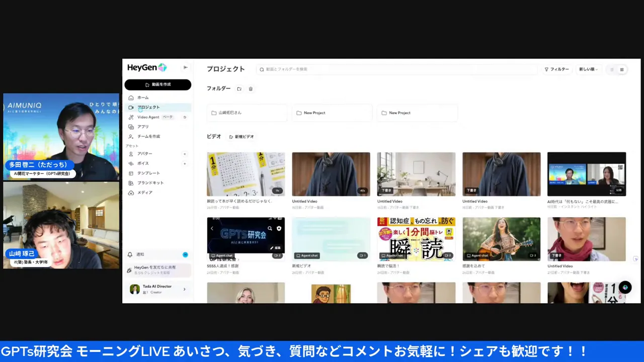644x362 pixels.
Task: Click the plus icon next to ボイス
Action: click(185, 163)
